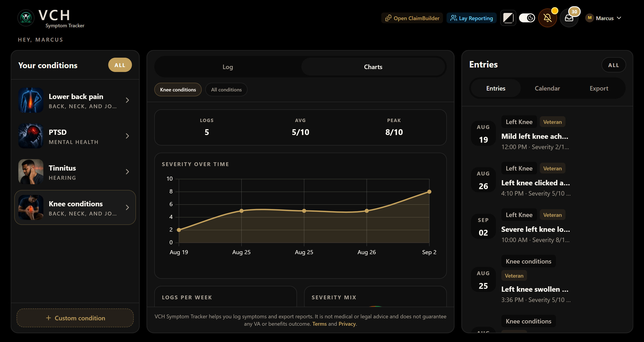Open the Privacy link
The height and width of the screenshot is (342, 644).
point(347,324)
